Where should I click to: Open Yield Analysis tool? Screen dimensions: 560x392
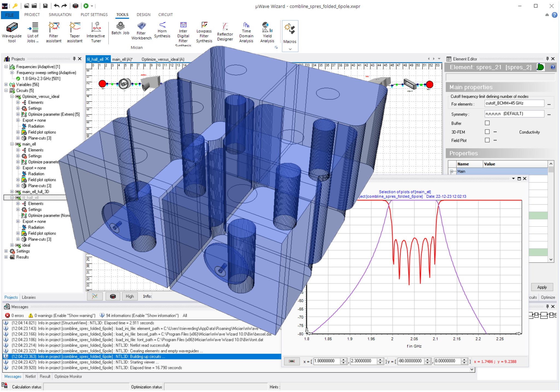coord(267,32)
